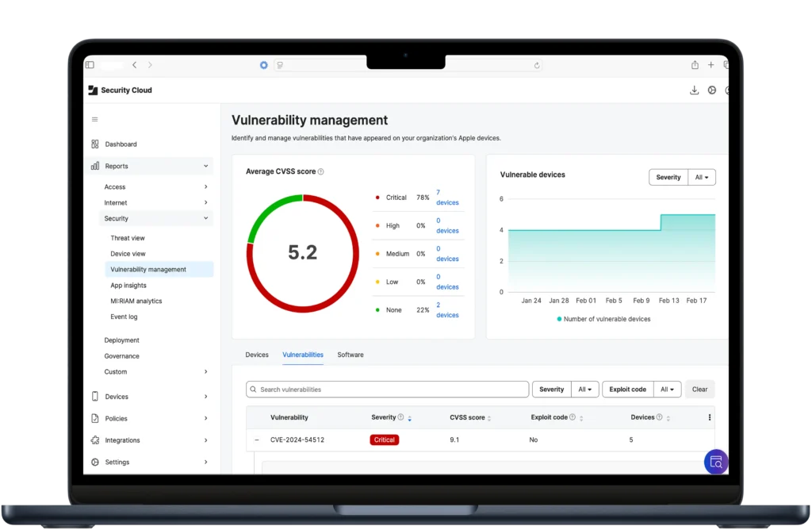Switch to the Software tab
812x530 pixels.
(x=350, y=355)
